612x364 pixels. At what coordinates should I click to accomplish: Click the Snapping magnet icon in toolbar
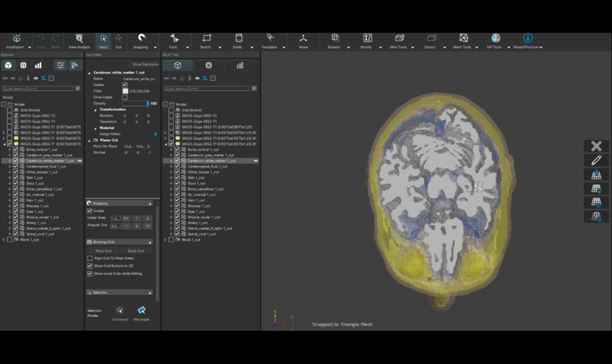[142, 38]
